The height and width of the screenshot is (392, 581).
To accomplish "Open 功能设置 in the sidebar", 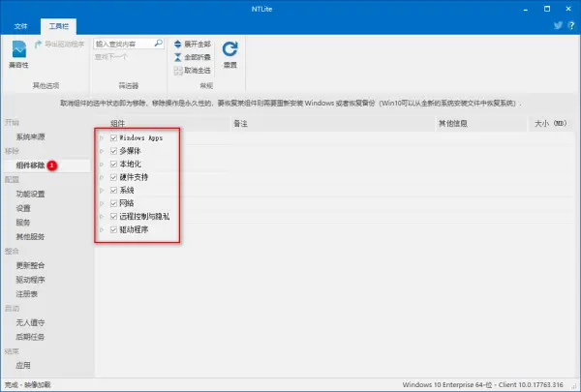I will 30,194.
